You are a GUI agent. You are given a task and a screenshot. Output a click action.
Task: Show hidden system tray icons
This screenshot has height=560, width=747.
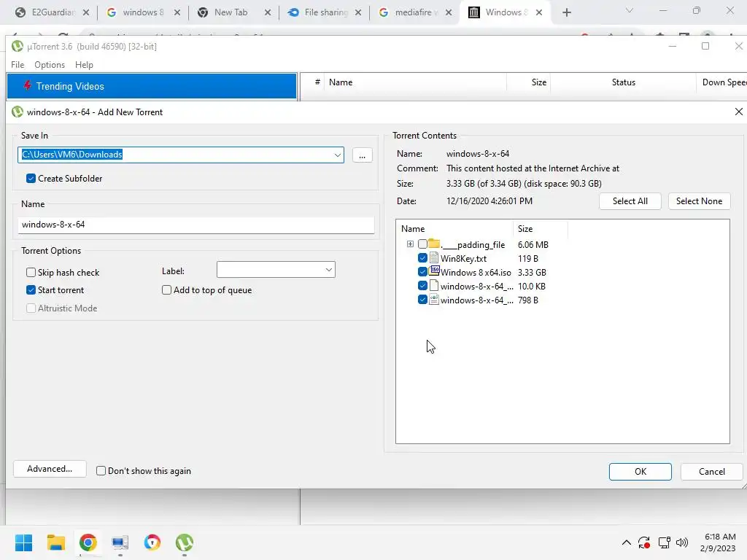[627, 542]
